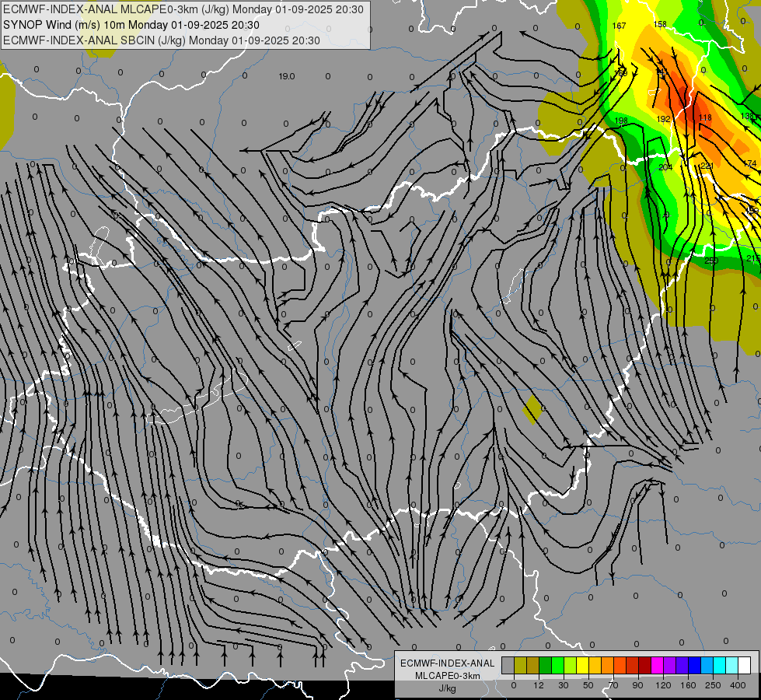Select the pale cyan swatch left of 400
Image resolution: width=761 pixels, height=700 pixels.
click(x=732, y=665)
